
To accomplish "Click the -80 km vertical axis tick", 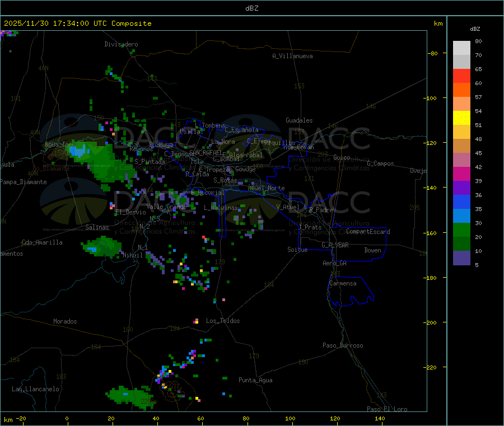I will tap(433, 53).
